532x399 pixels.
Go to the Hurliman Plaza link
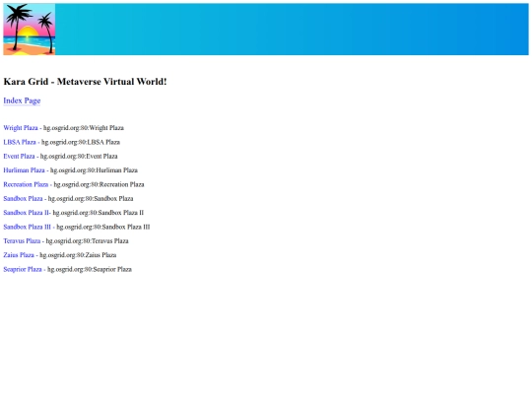[24, 170]
